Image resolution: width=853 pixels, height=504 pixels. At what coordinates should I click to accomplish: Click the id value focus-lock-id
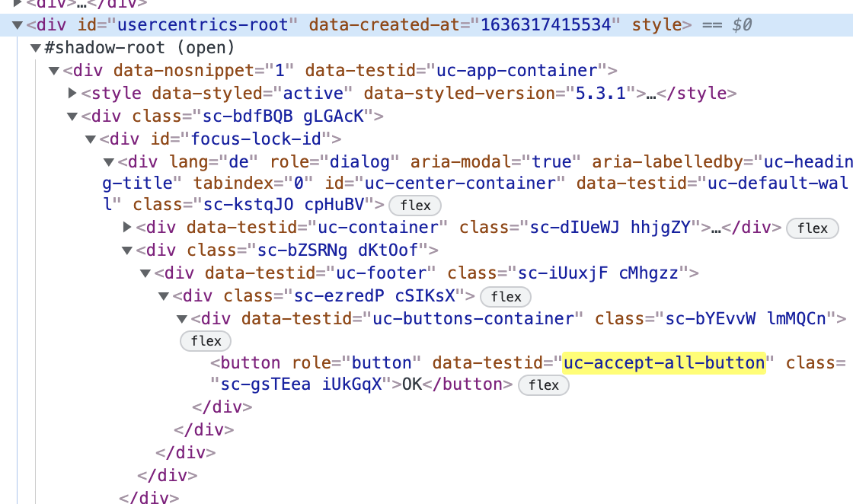point(256,139)
